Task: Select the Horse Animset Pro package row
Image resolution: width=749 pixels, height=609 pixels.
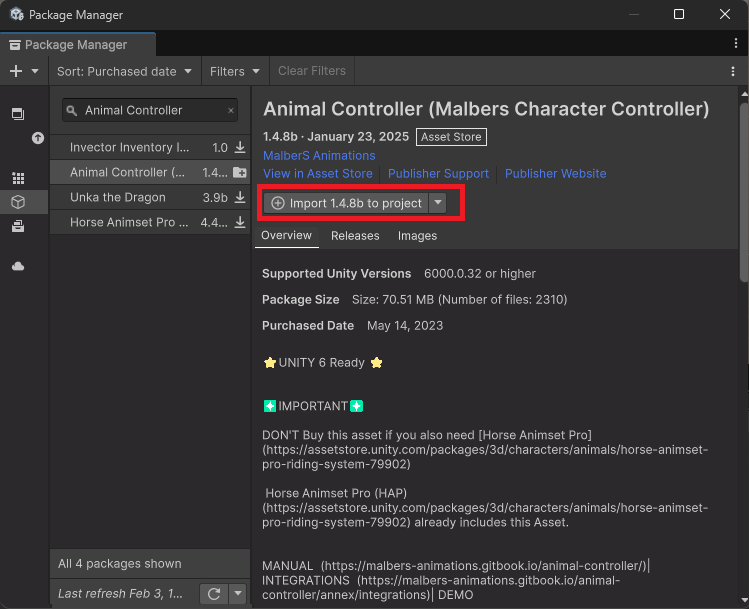Action: pos(150,222)
